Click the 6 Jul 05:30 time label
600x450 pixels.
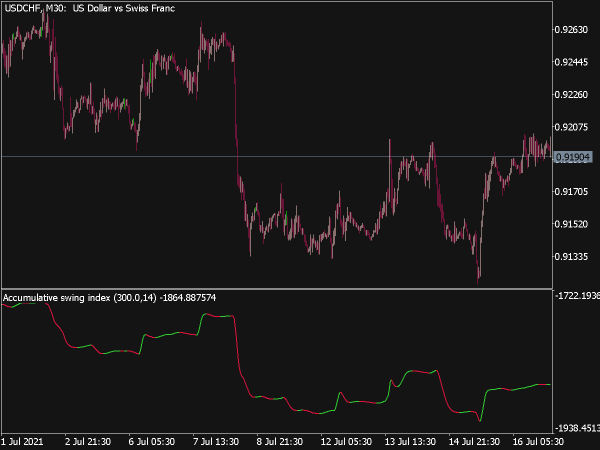click(x=152, y=442)
